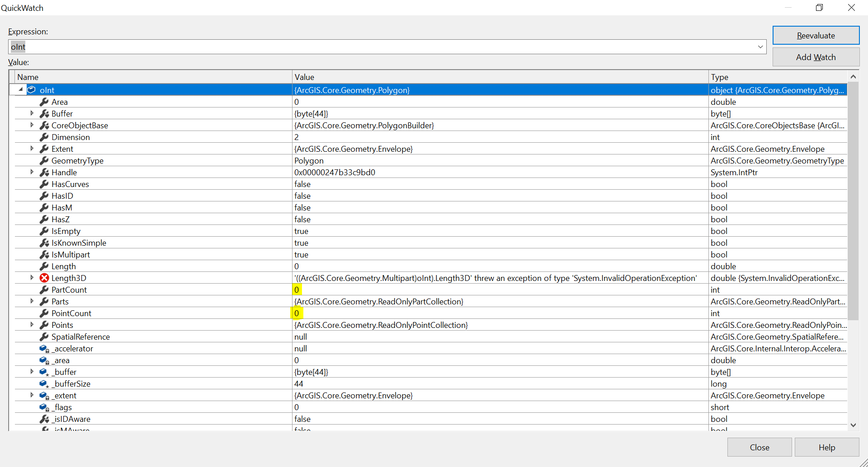Click the wrench icon next to CoreObjectBase

pyautogui.click(x=44, y=126)
